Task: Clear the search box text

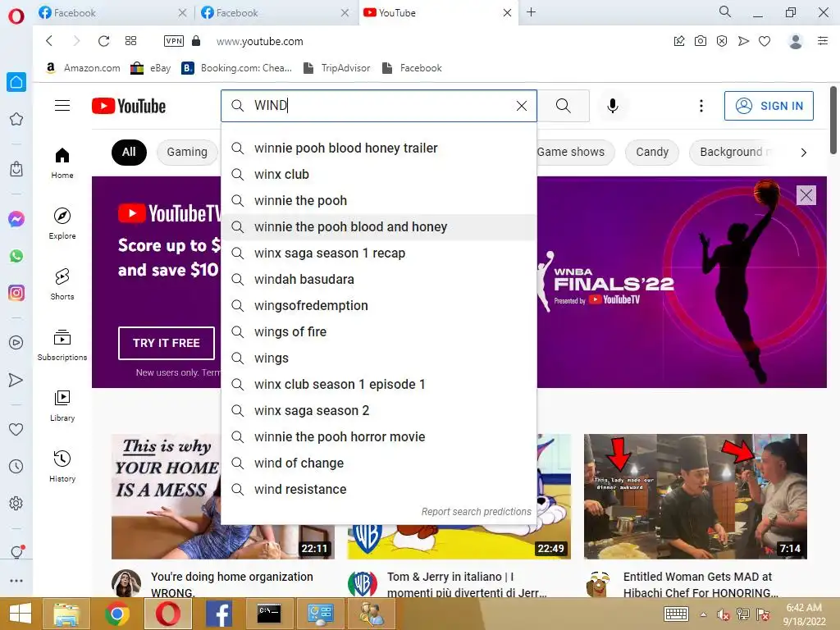Action: pos(521,106)
